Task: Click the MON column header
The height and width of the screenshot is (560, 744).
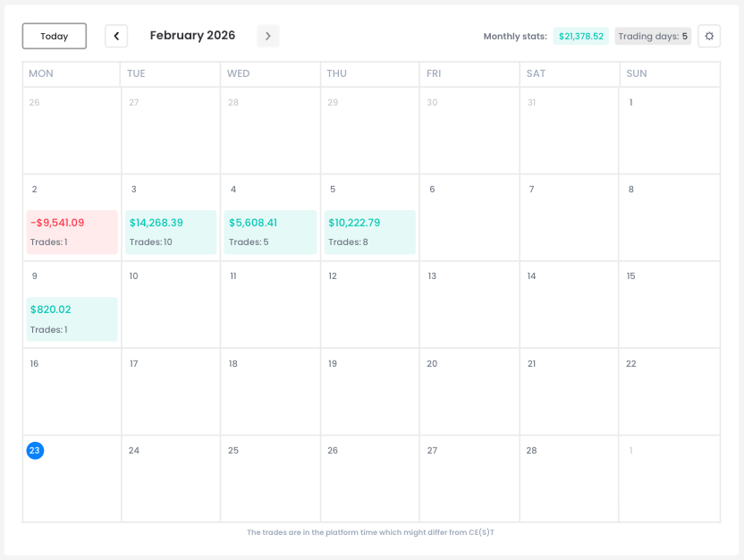Action: (41, 73)
